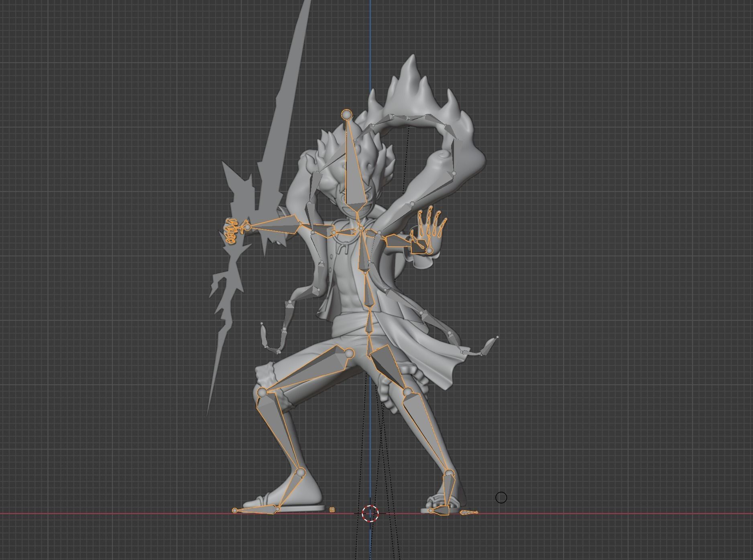Screen dimensions: 753x560
Task: Select the palm bone of the open hand
Action: [420, 246]
